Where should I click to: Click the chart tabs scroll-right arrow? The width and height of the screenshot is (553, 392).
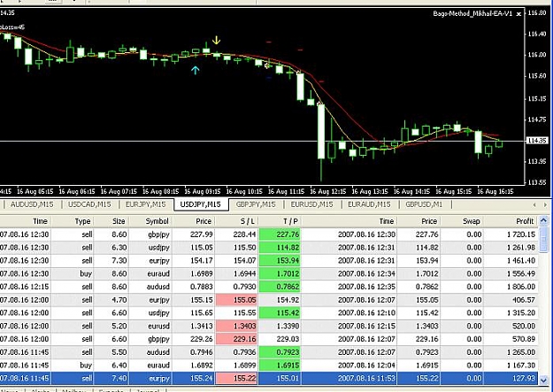coord(545,204)
